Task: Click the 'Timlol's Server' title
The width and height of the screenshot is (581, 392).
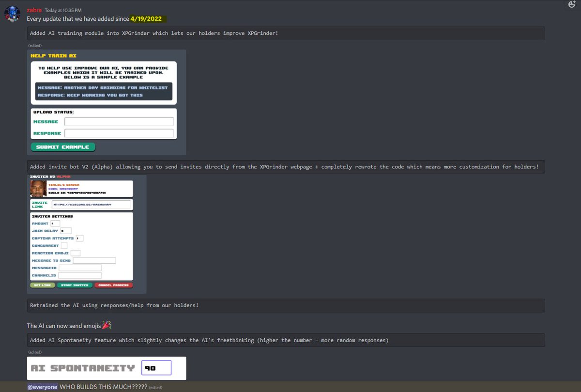Action: click(x=64, y=185)
